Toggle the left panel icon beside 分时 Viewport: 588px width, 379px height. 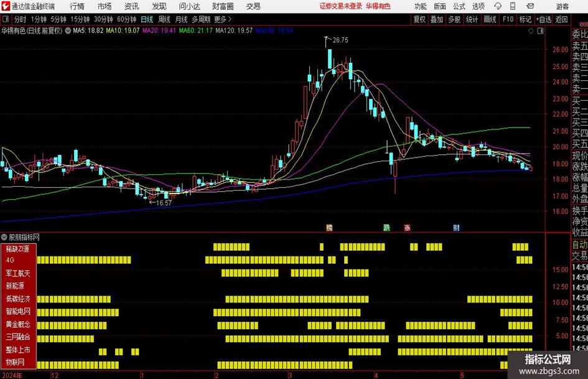tap(6, 19)
